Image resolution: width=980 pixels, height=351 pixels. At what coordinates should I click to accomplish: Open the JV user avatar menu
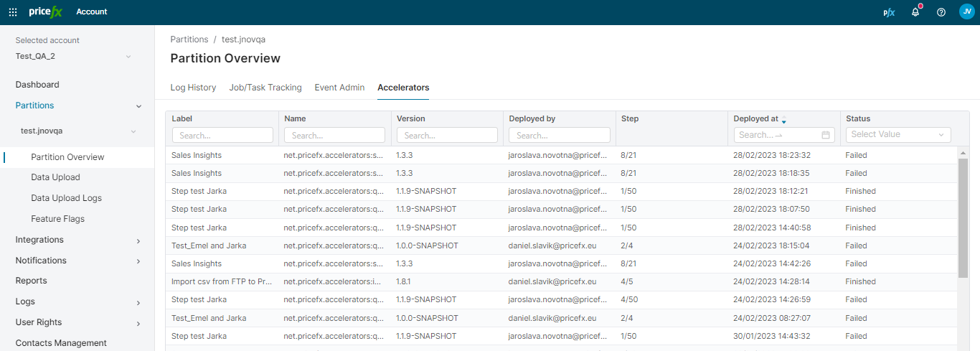(x=966, y=11)
